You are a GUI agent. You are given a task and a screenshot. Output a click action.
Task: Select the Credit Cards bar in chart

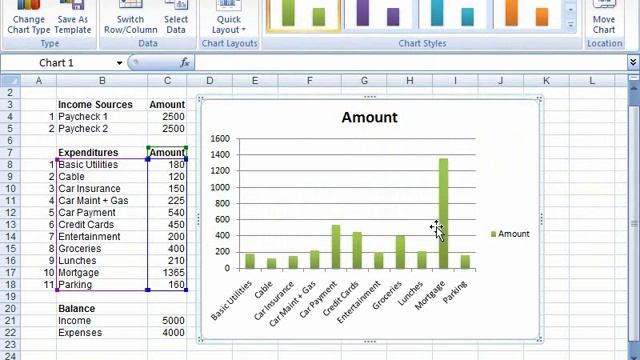[x=357, y=250]
